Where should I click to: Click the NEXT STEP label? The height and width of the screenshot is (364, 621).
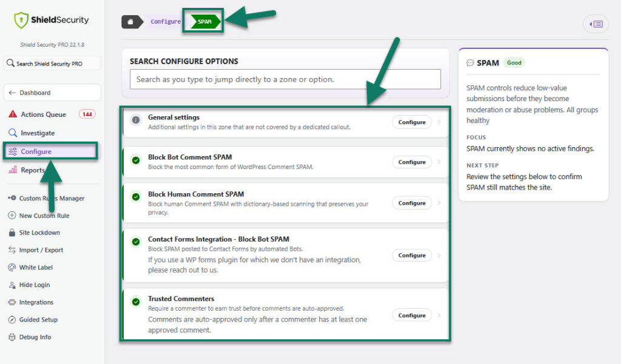point(482,165)
